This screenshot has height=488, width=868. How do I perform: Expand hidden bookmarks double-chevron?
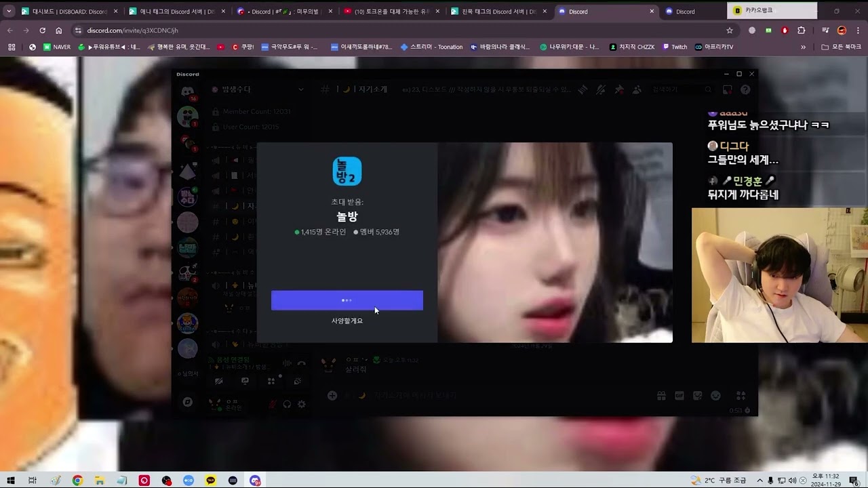(x=804, y=47)
